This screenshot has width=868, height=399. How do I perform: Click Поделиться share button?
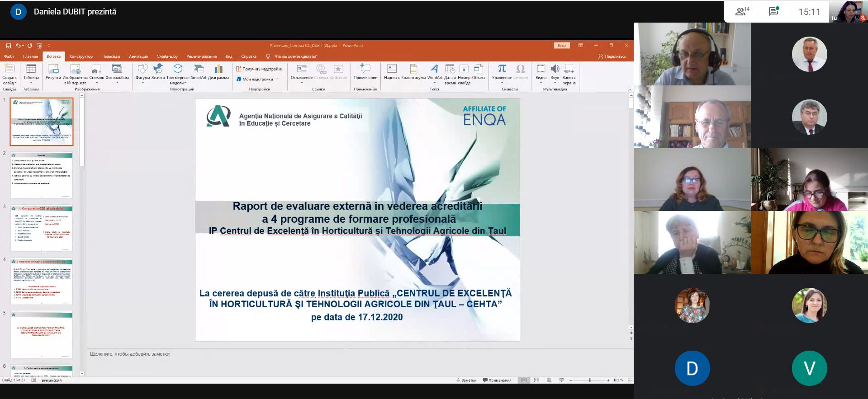coord(612,56)
